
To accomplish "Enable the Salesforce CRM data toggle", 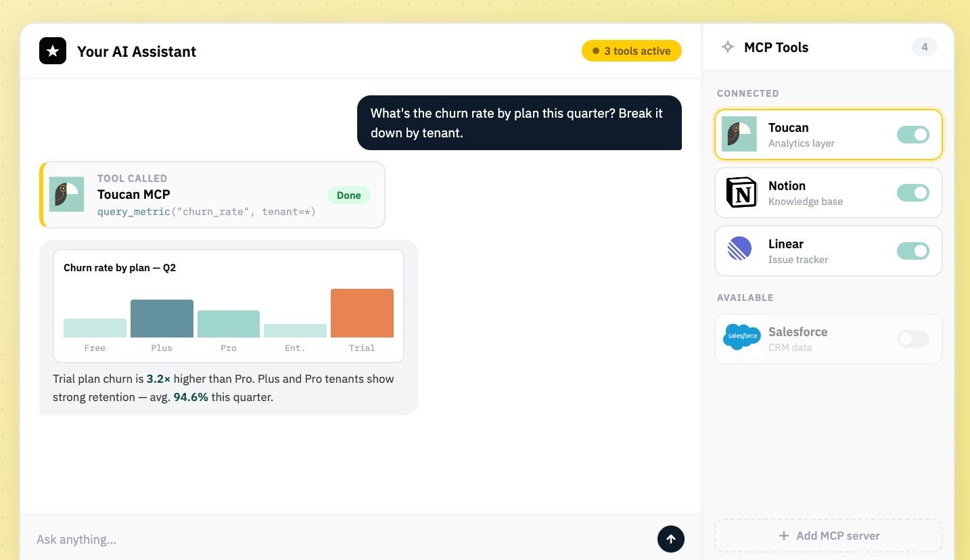I will coord(913,339).
